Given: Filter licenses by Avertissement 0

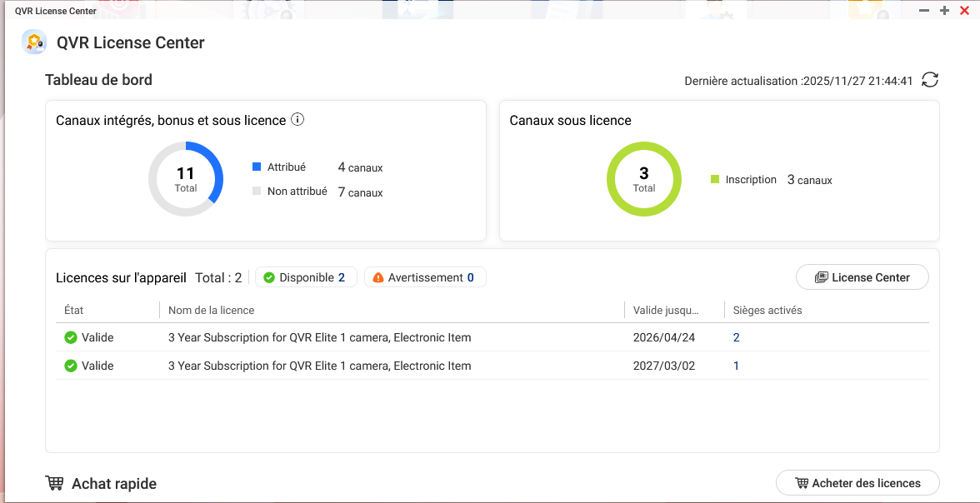Looking at the screenshot, I should tap(425, 277).
